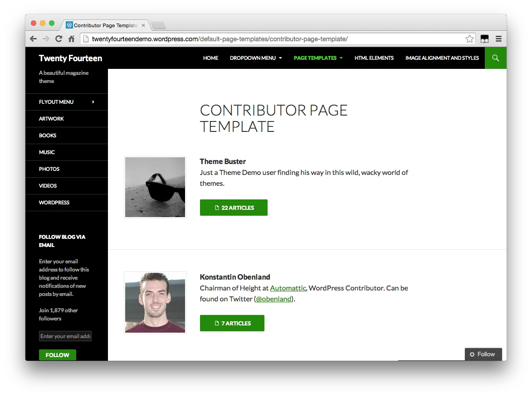Click the green FOLLOW button in the sidebar
This screenshot has height=397, width=532.
click(57, 355)
